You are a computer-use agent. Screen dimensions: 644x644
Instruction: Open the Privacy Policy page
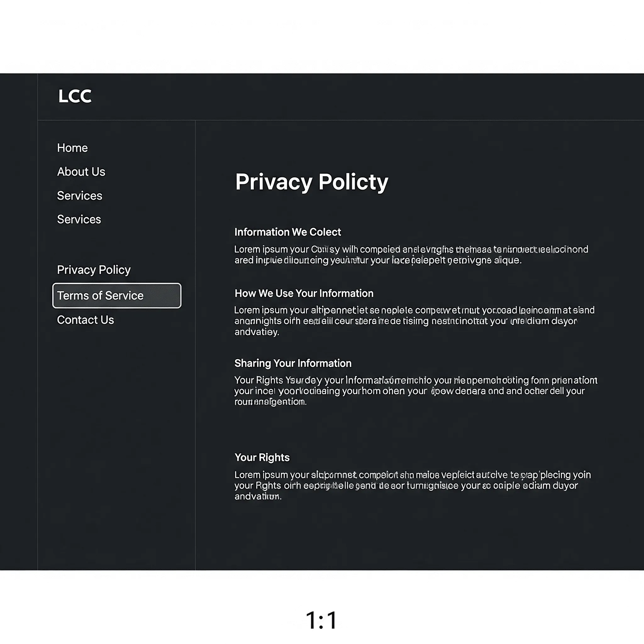(94, 270)
